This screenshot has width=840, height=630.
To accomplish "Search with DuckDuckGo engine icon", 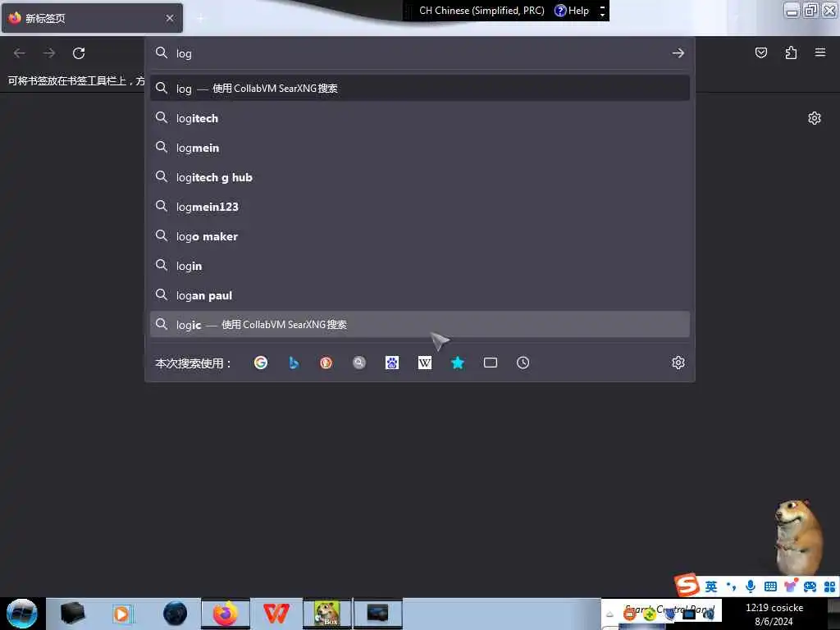I will (326, 363).
